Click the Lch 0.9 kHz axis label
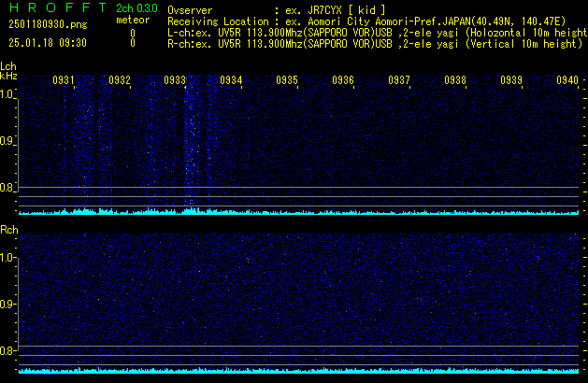Viewport: 588px width, 383px height. (7, 141)
